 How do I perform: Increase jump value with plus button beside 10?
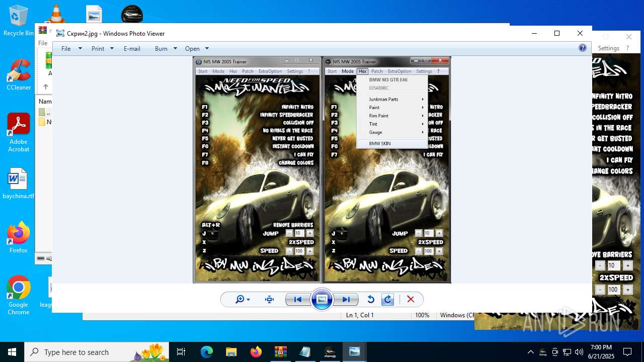pyautogui.click(x=627, y=265)
